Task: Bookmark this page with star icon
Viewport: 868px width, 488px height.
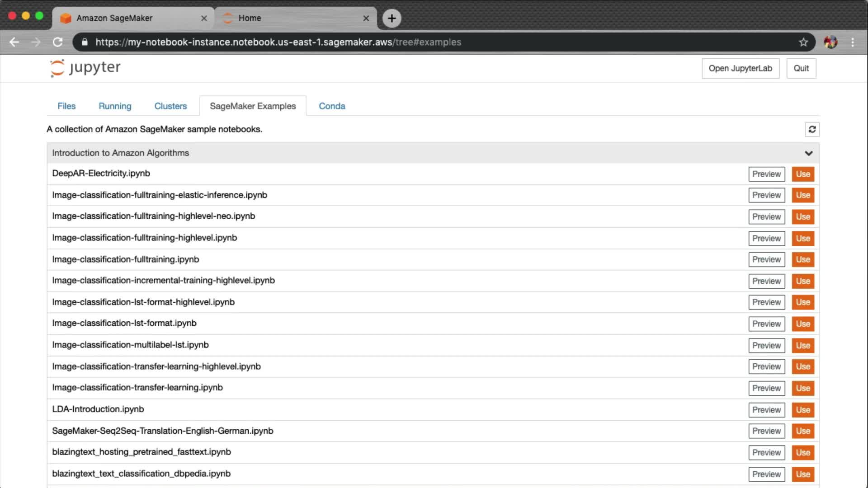Action: point(803,42)
